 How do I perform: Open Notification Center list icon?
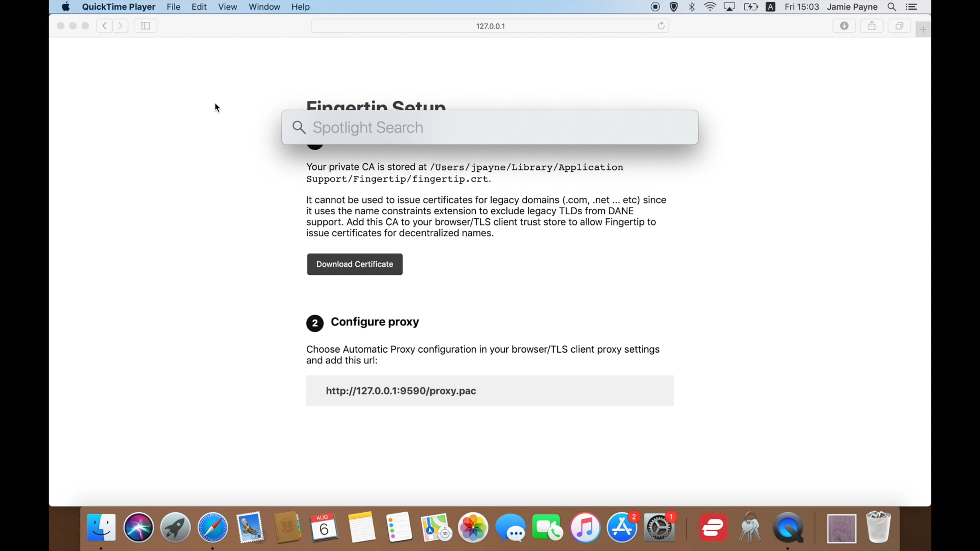click(911, 7)
